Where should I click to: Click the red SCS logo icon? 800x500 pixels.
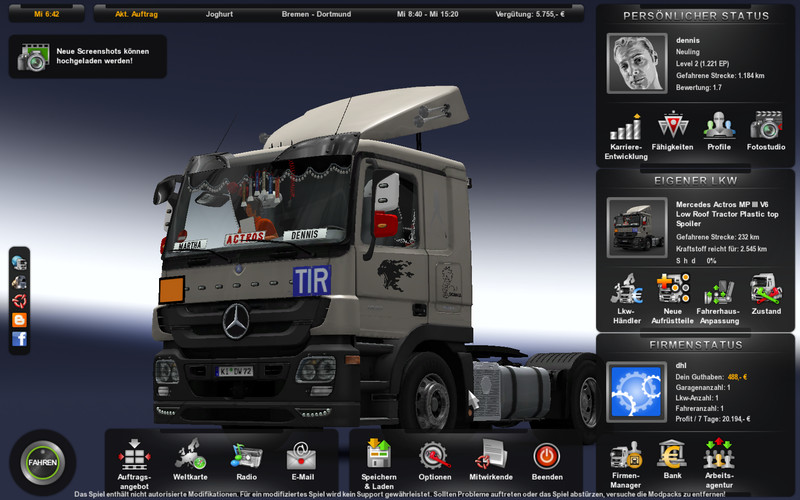[x=19, y=301]
